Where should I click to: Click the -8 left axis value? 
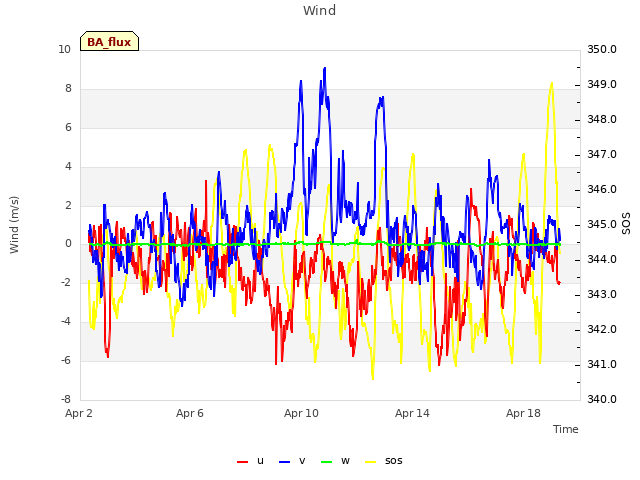click(x=66, y=399)
